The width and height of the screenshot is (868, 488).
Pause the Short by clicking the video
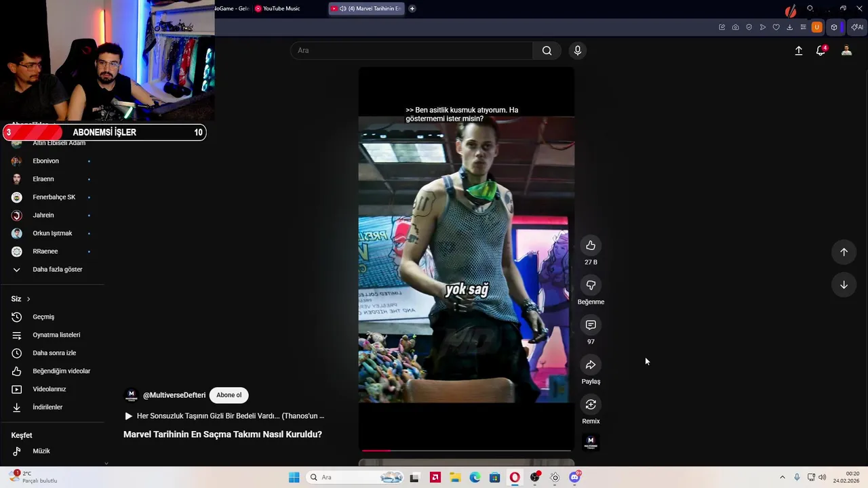(467, 259)
